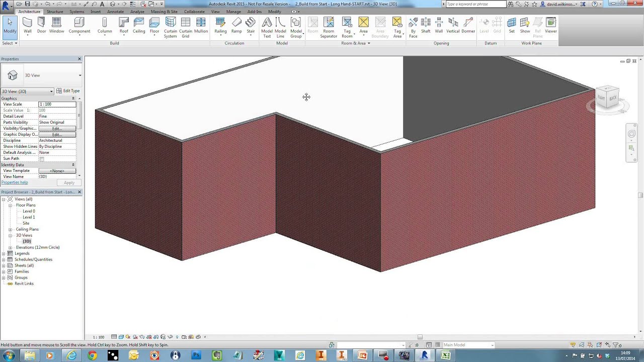Choose the Model Text tool
Viewport: 644px width, 362px height.
[x=267, y=28]
